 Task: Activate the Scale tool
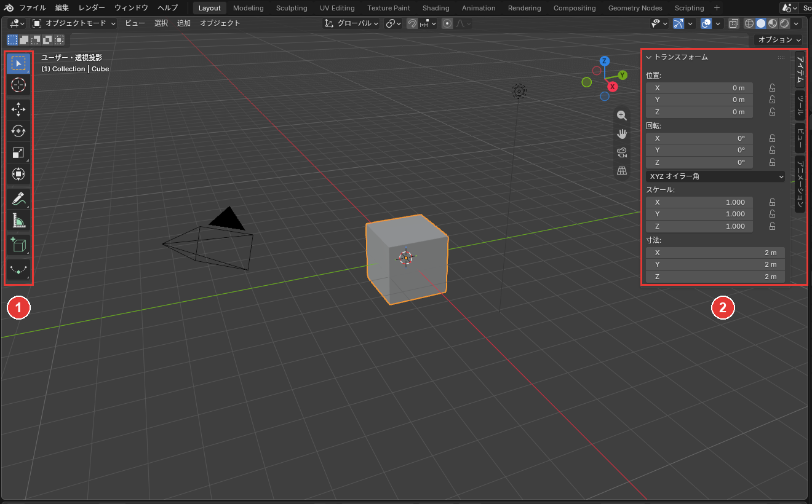[x=18, y=152]
